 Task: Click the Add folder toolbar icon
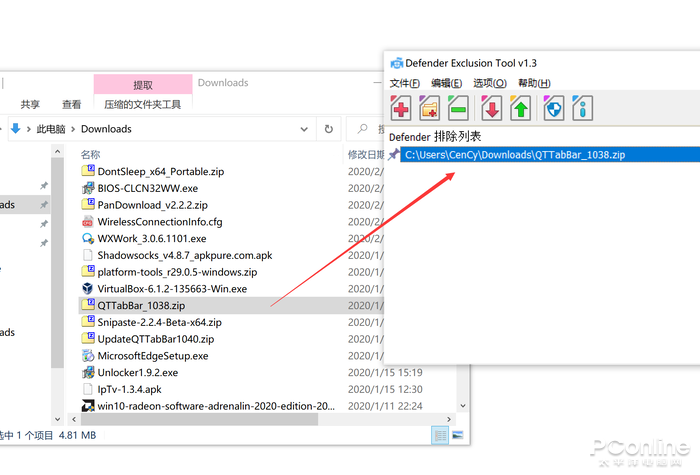(429, 108)
